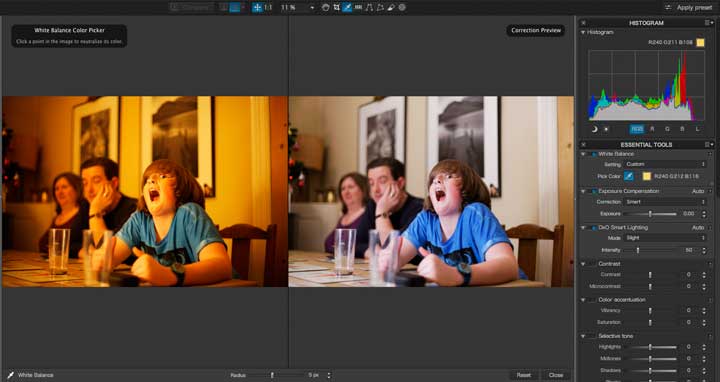Set zoom to 1:1
This screenshot has width=720, height=382.
pos(268,7)
